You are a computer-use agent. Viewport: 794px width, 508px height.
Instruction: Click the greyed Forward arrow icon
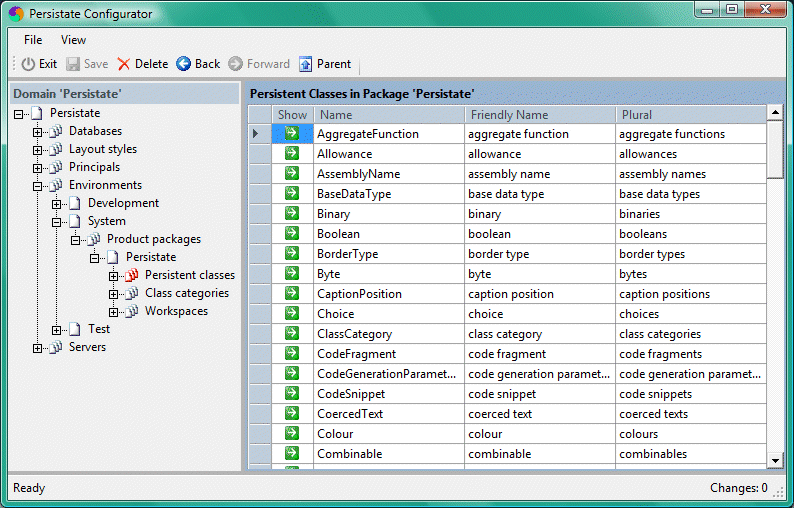[235, 64]
